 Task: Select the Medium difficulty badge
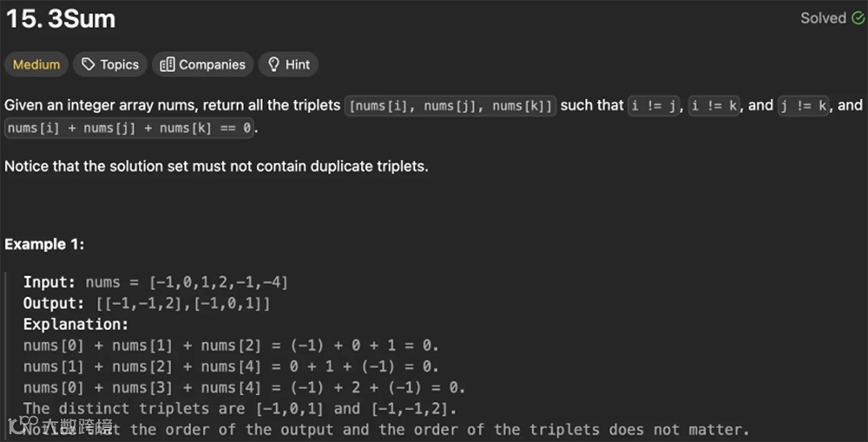pyautogui.click(x=36, y=64)
